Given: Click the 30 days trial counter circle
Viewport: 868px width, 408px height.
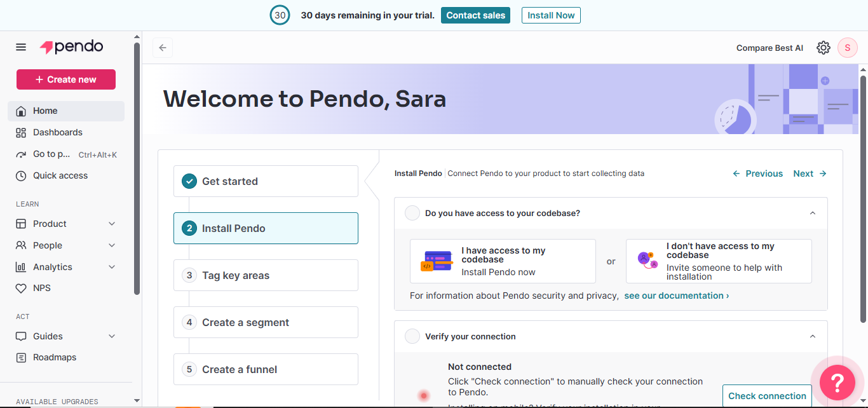Looking at the screenshot, I should (x=280, y=15).
